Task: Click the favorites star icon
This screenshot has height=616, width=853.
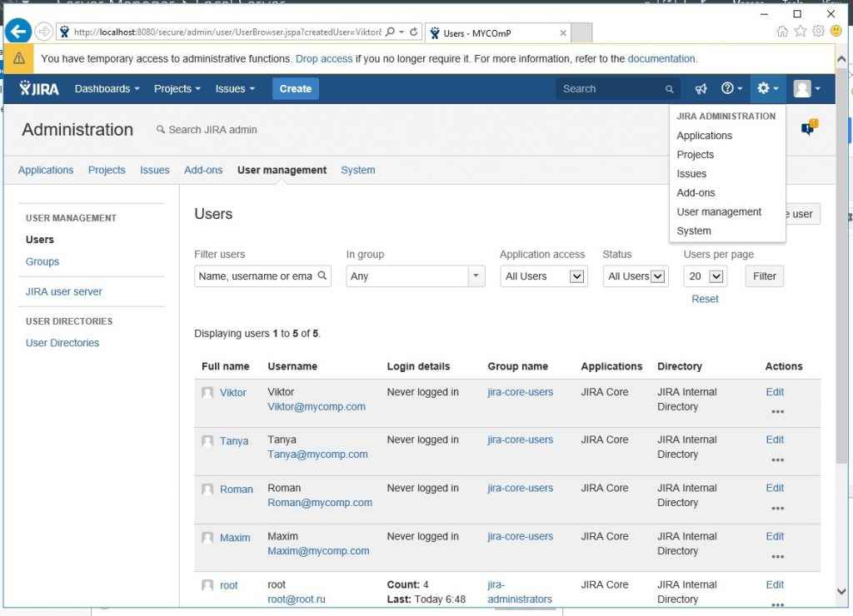Action: click(801, 32)
